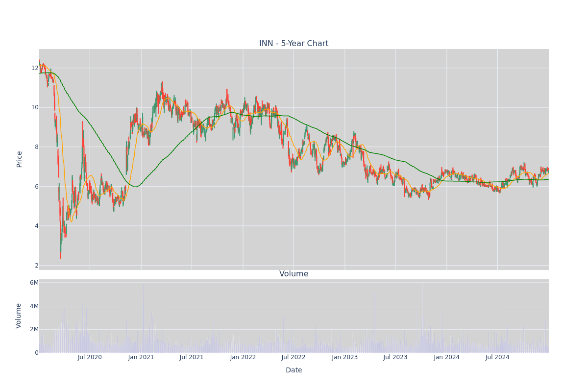Click the volume axis tick '2M'
The image size is (588, 392).
tap(34, 329)
